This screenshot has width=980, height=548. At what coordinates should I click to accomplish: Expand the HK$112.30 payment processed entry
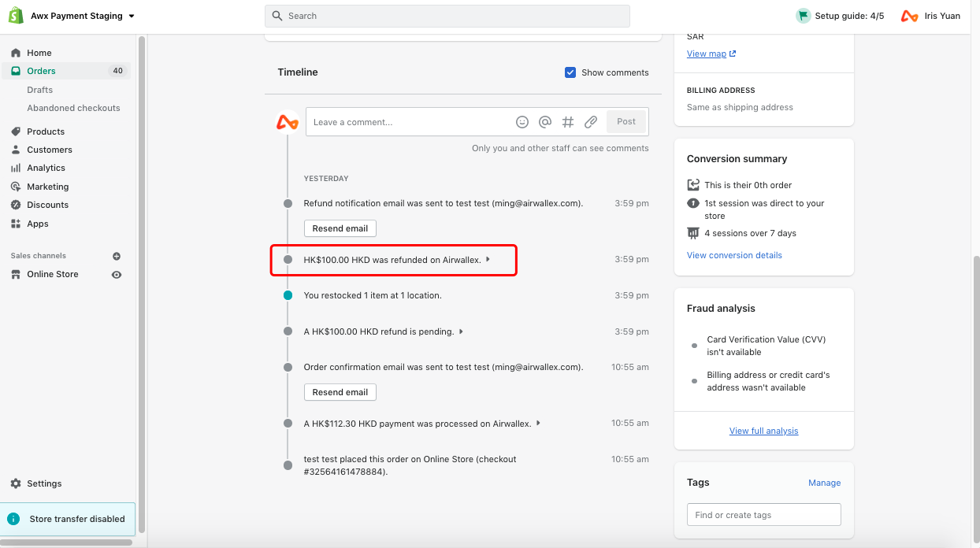[538, 423]
